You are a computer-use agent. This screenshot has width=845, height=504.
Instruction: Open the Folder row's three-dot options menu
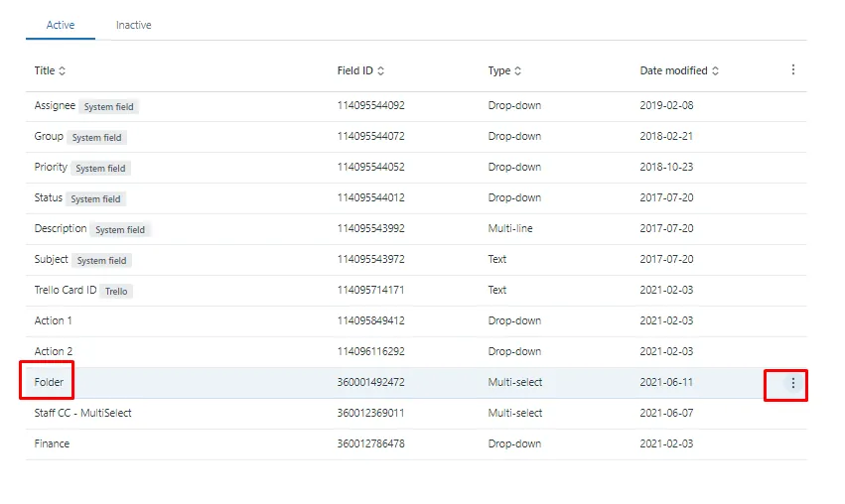(792, 383)
